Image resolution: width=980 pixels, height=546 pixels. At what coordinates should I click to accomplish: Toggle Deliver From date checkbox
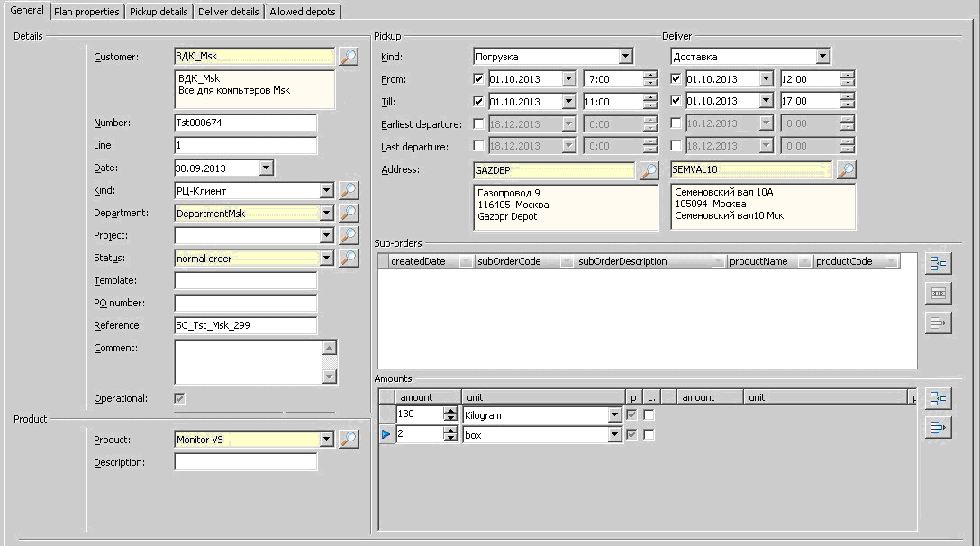tap(676, 78)
